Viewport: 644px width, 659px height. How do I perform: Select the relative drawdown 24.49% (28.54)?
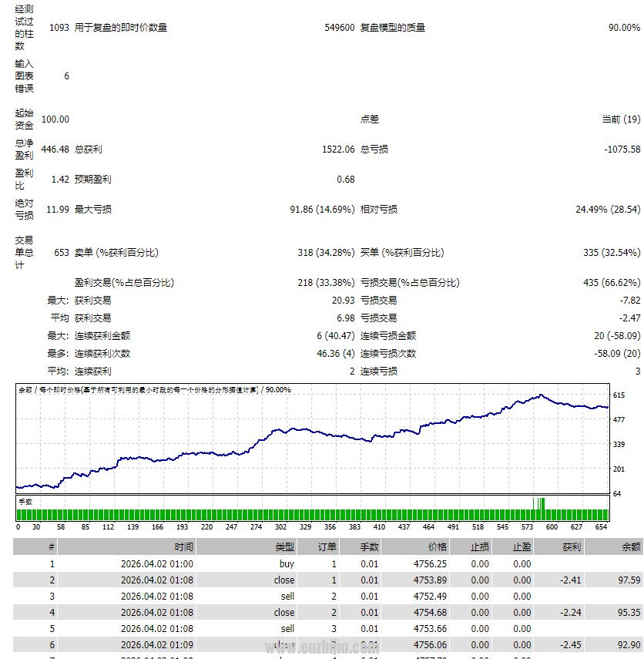coord(608,210)
